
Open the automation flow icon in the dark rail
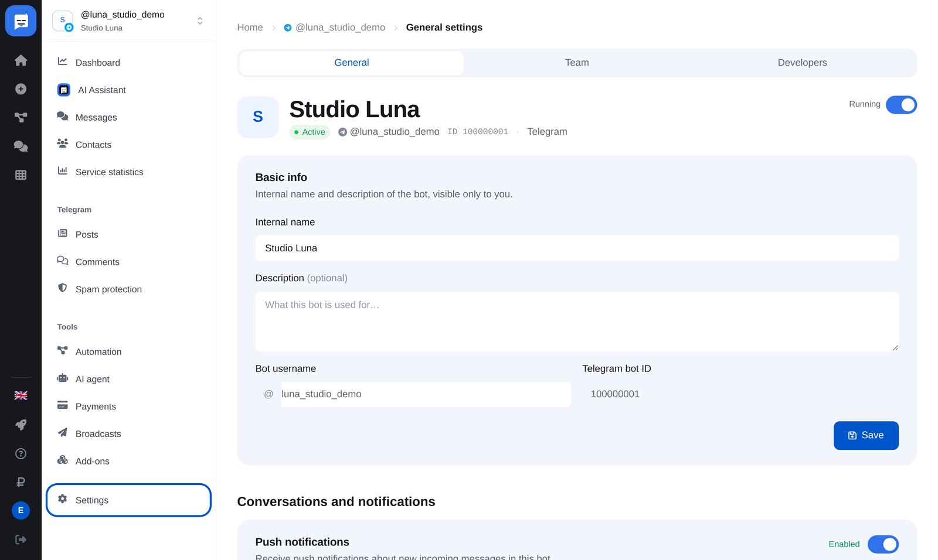21,117
